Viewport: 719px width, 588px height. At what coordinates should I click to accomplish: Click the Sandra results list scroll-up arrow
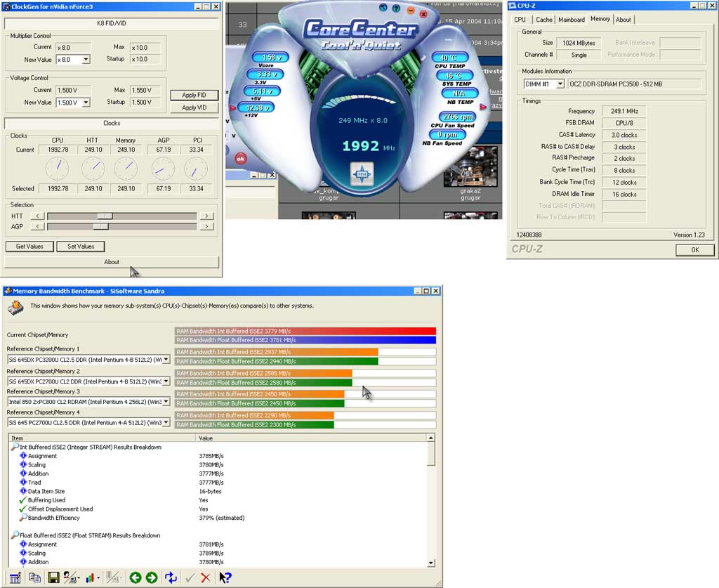pos(430,438)
